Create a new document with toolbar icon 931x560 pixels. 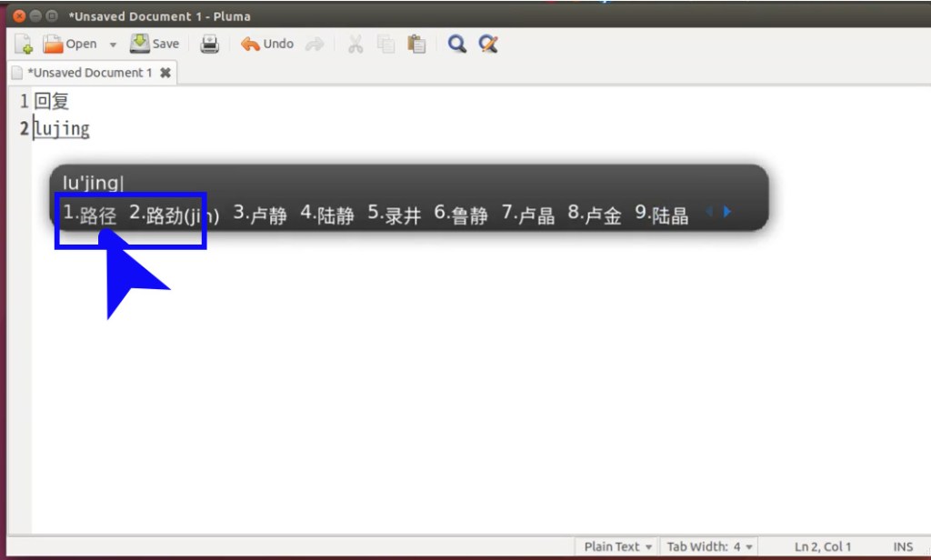pyautogui.click(x=24, y=44)
